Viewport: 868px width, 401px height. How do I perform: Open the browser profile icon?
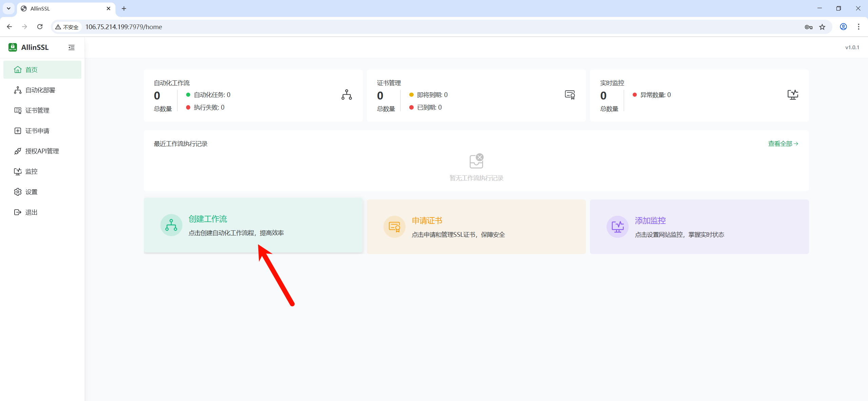[x=843, y=27]
